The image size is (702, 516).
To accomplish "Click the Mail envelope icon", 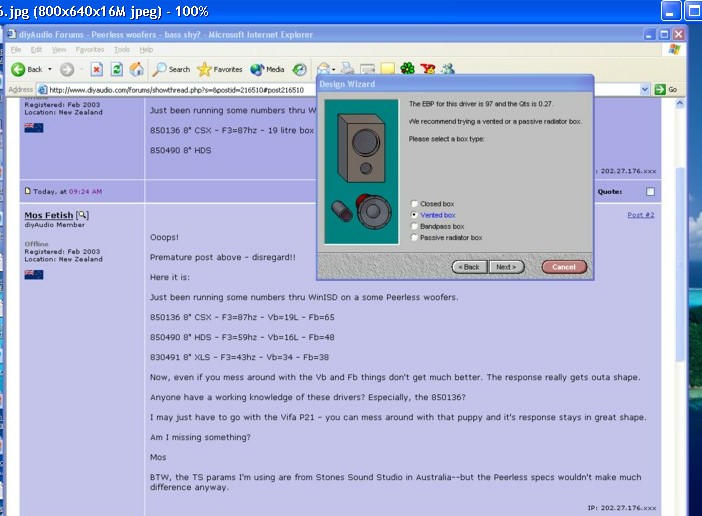I will pos(323,68).
